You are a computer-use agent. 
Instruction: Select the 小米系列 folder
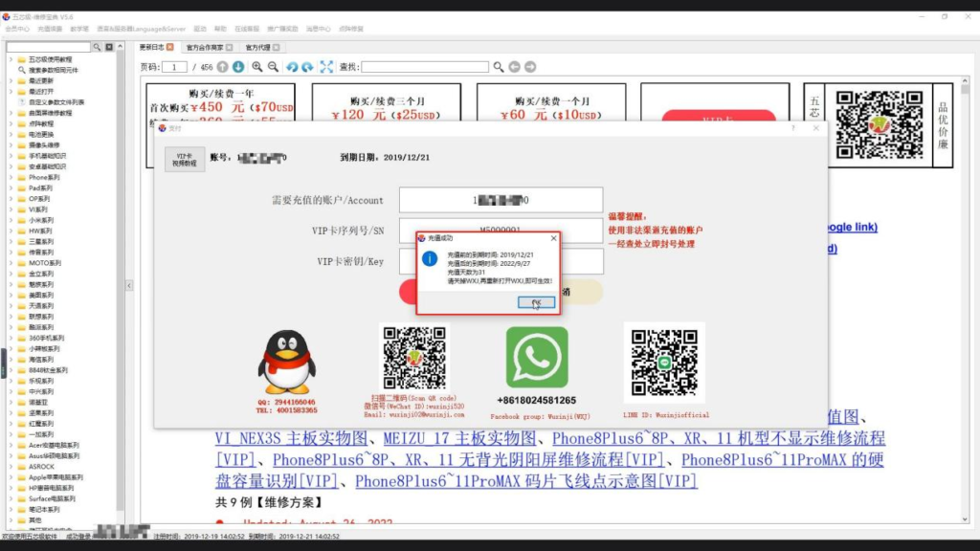40,220
